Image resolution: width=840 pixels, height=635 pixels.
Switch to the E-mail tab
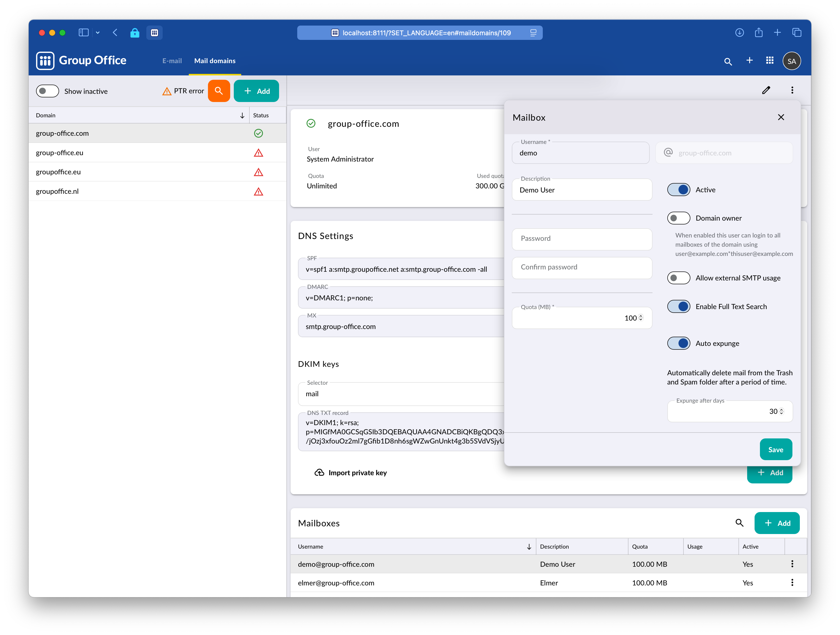pyautogui.click(x=172, y=61)
